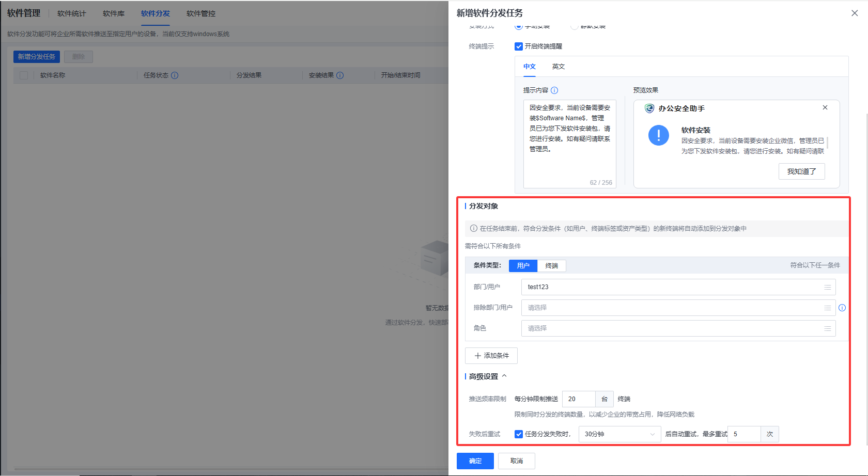Click the 每分钟限制推送 number field
Viewport: 868px width, 476px height.
[x=579, y=399]
